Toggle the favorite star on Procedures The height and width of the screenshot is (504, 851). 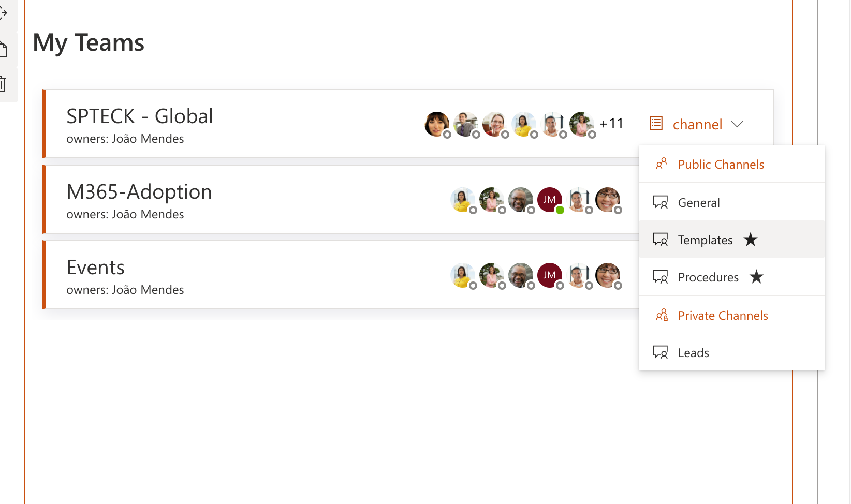[x=757, y=276]
